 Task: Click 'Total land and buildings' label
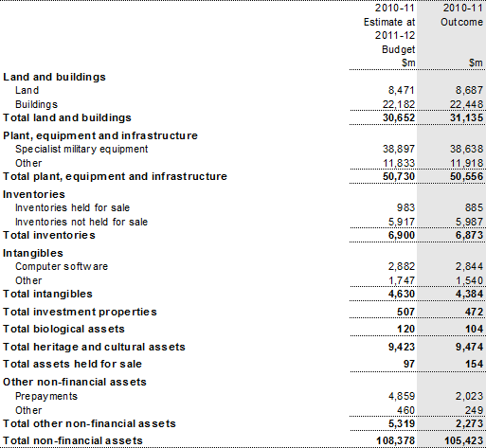(67, 117)
